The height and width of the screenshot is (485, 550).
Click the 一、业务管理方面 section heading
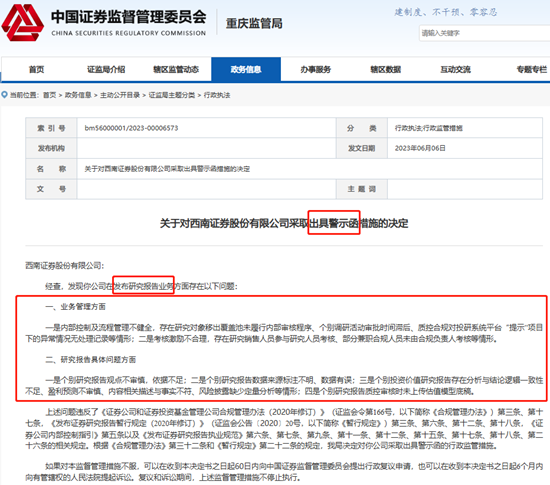tap(75, 307)
